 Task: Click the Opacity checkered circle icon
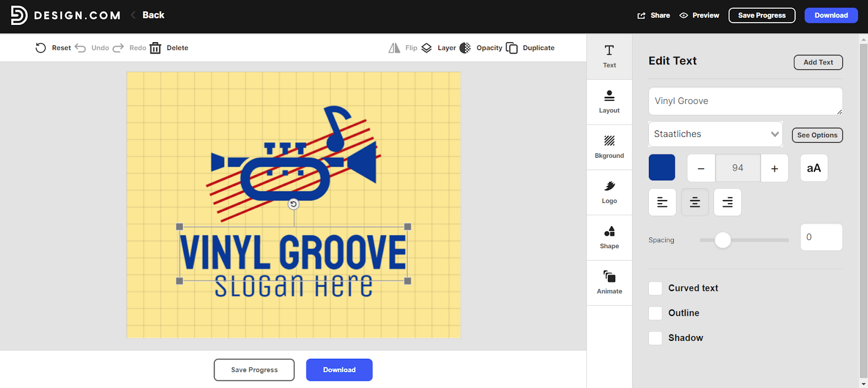click(x=465, y=48)
